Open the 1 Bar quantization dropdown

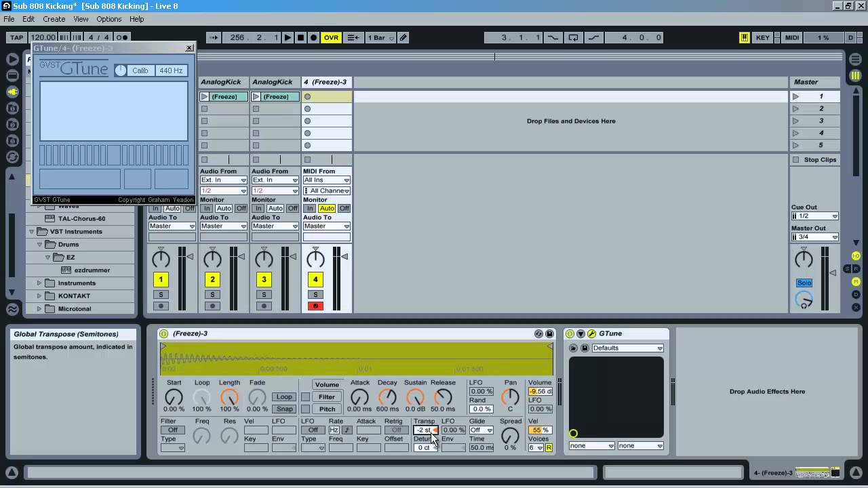[380, 38]
